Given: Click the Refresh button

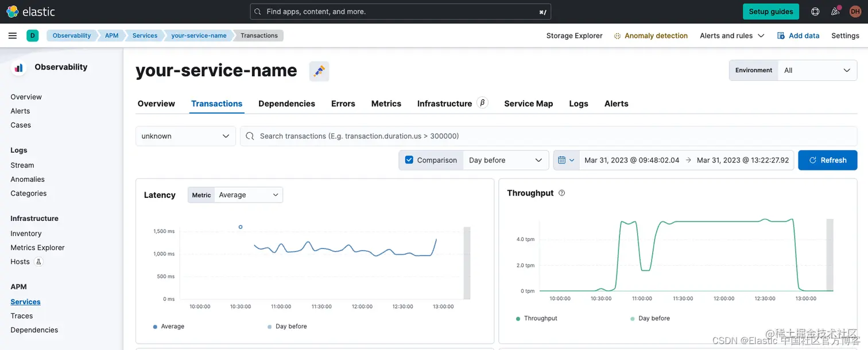Looking at the screenshot, I should click(828, 160).
